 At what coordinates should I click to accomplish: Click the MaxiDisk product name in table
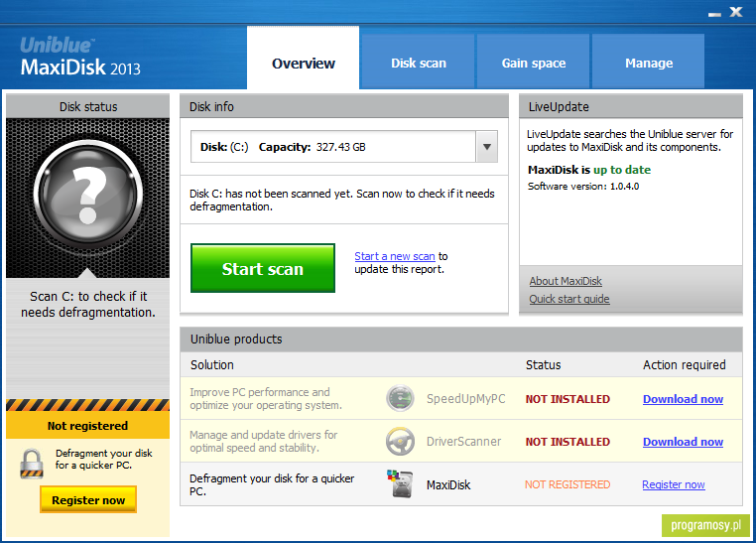(448, 484)
